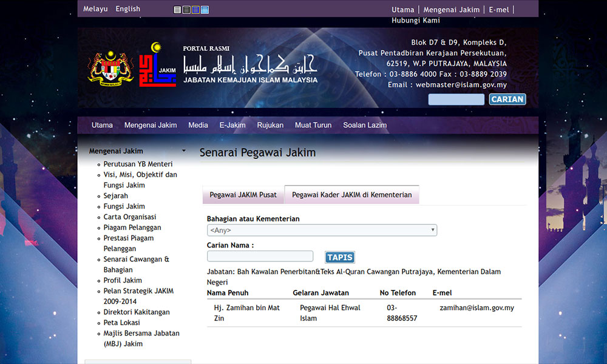Select the white contrast theme icon
607x364 pixels.
tap(177, 10)
